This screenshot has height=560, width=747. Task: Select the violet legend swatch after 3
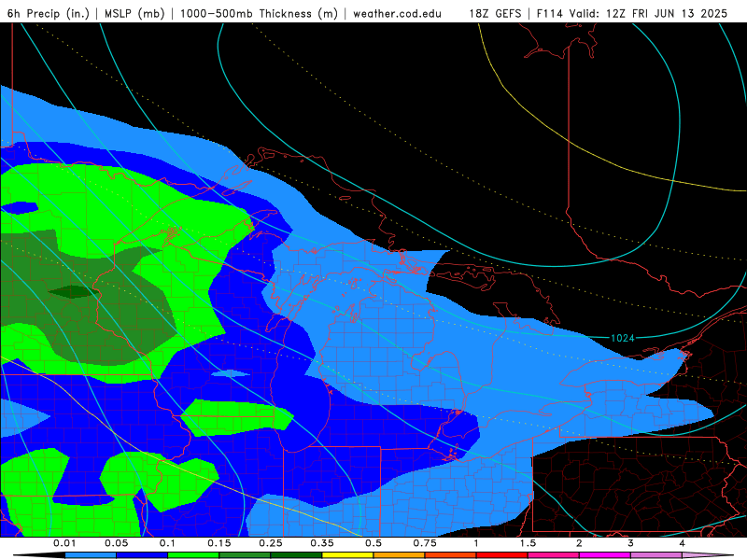pos(656,555)
